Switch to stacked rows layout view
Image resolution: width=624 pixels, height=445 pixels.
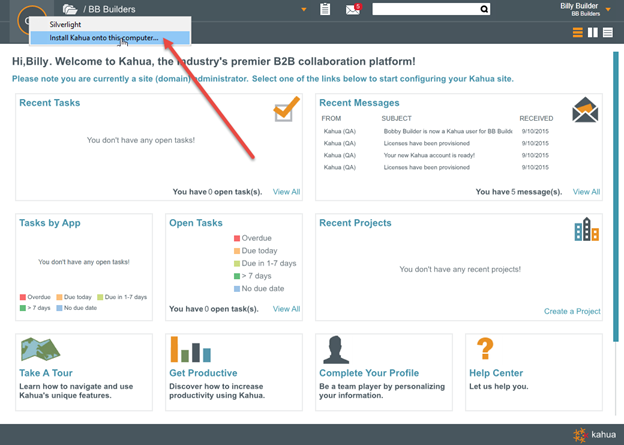pos(578,33)
